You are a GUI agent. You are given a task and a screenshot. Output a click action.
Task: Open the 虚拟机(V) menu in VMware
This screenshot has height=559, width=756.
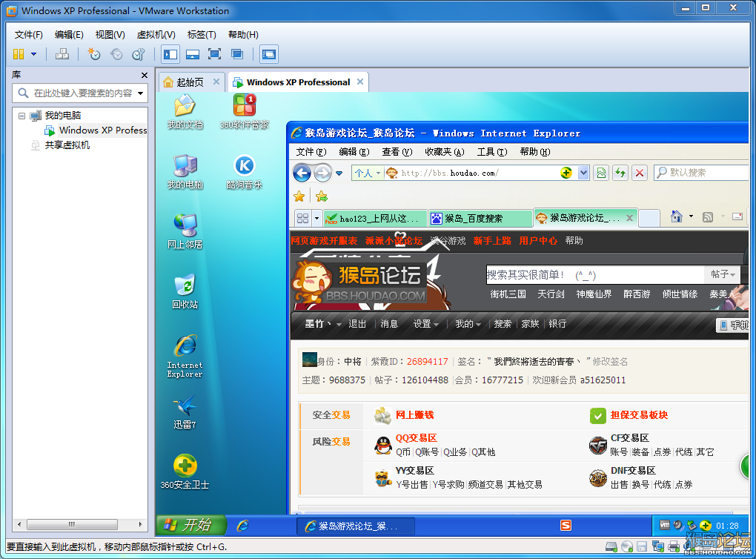pyautogui.click(x=156, y=35)
